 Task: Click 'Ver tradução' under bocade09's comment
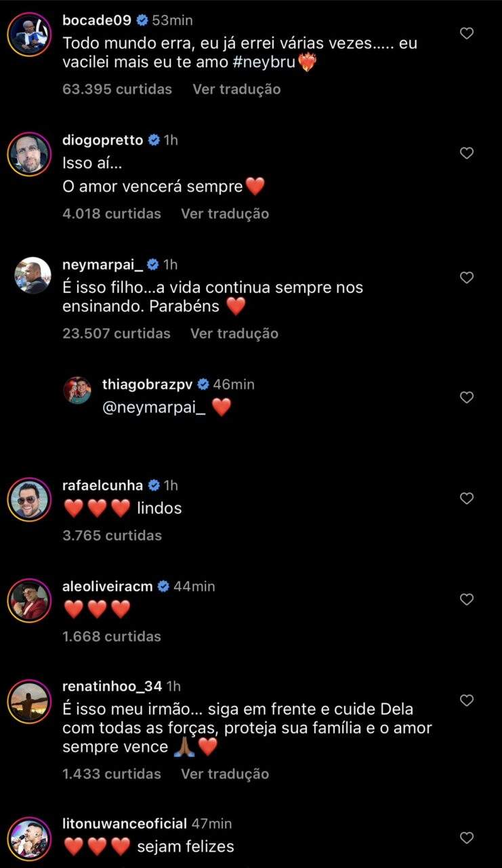point(236,89)
